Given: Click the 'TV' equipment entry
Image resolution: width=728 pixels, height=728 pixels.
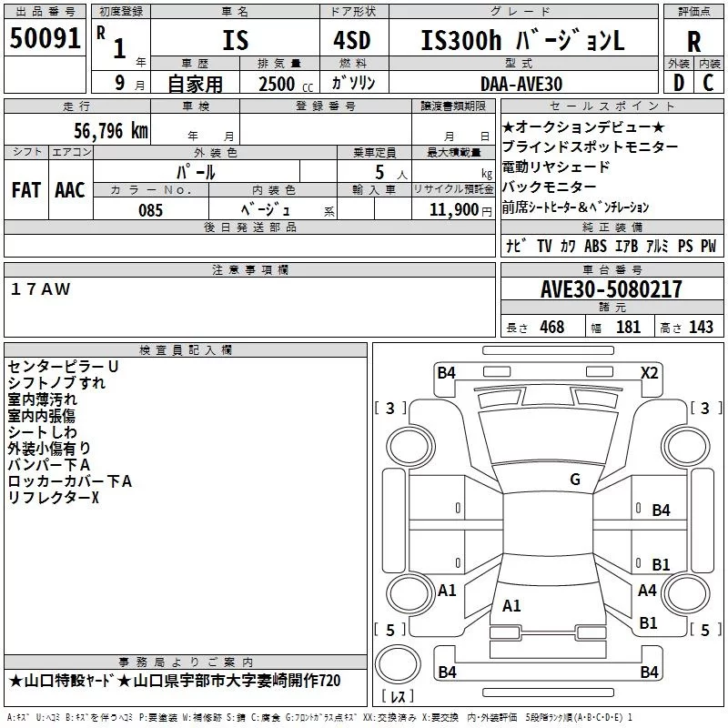Looking at the screenshot, I should tap(544, 246).
